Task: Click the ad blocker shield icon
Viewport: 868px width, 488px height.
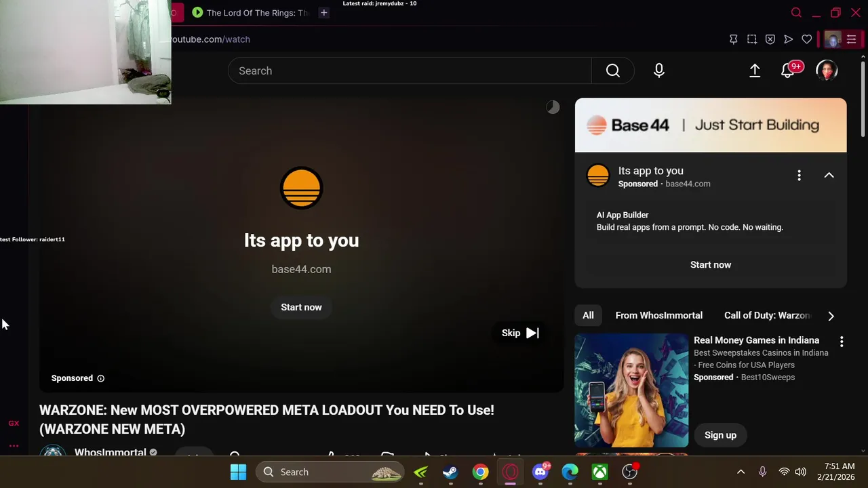Action: coord(770,39)
